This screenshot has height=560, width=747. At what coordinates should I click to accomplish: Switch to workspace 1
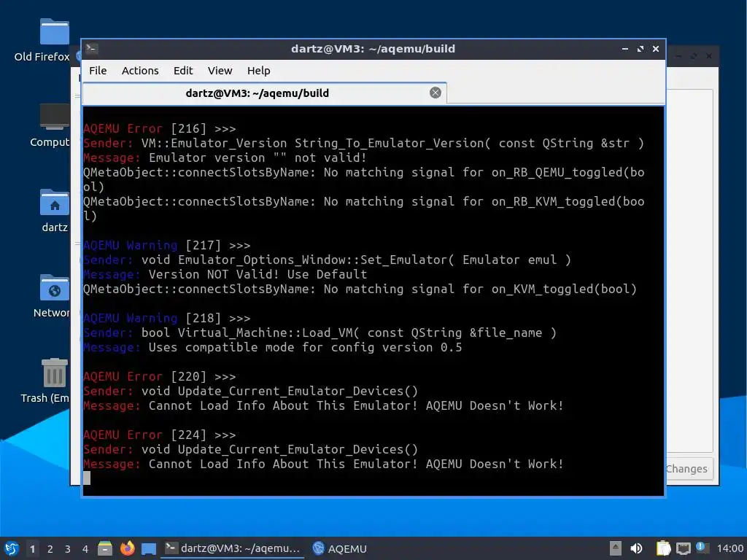pyautogui.click(x=32, y=549)
